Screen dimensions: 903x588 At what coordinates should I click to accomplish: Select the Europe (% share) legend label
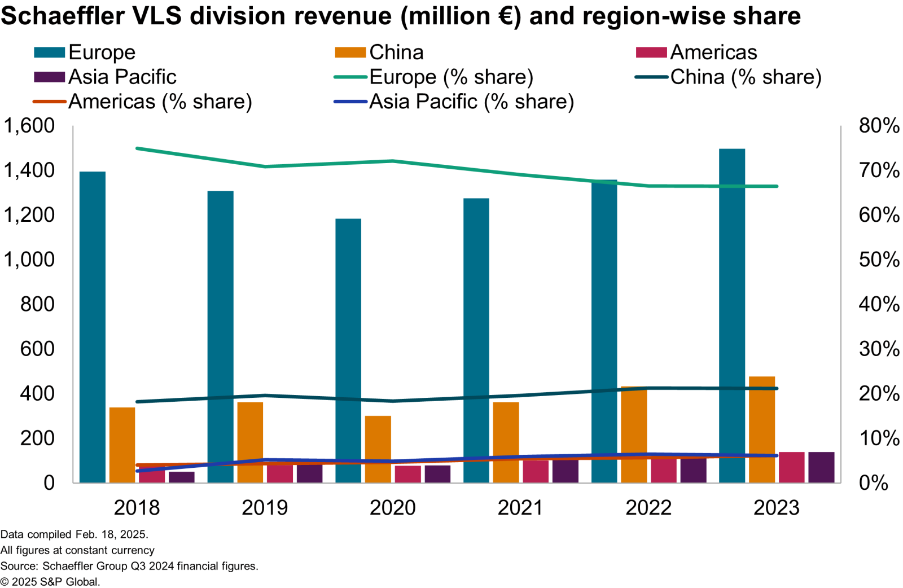point(451,77)
